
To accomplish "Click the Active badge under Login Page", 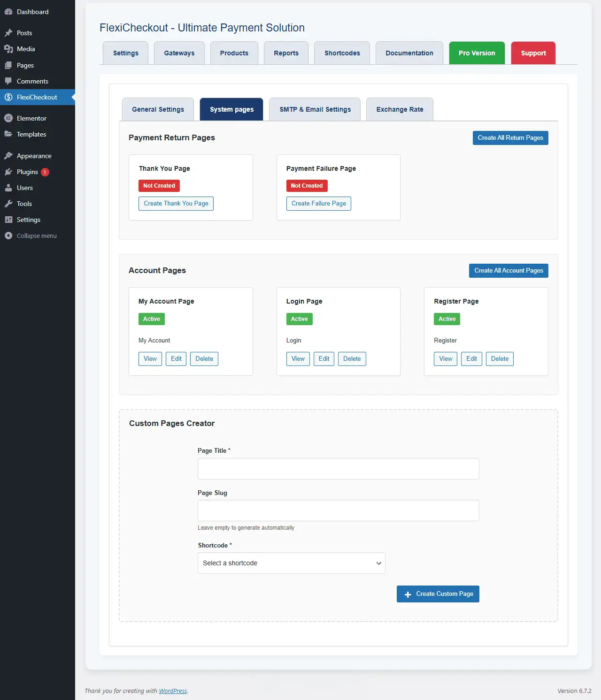I will pos(299,319).
